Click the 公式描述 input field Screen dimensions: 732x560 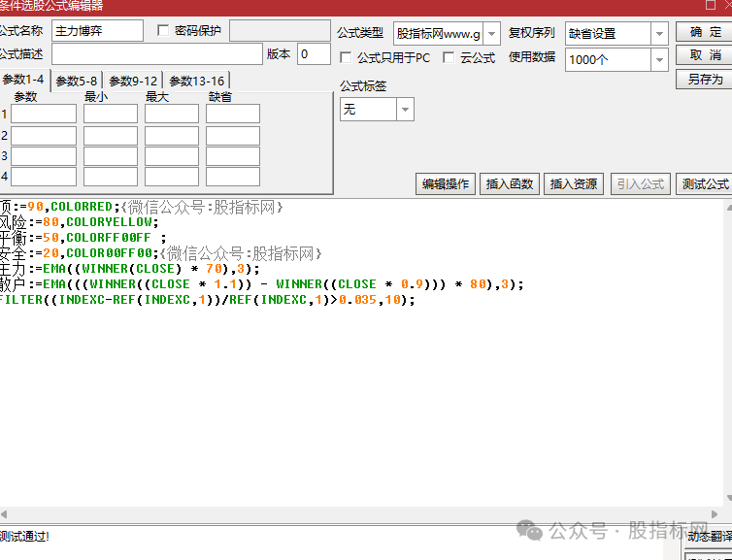(157, 54)
